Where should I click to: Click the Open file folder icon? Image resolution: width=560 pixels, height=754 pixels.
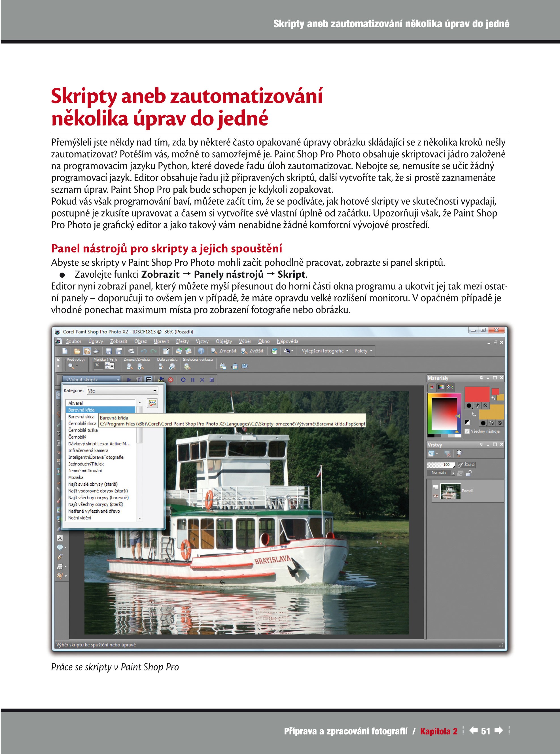pos(77,351)
